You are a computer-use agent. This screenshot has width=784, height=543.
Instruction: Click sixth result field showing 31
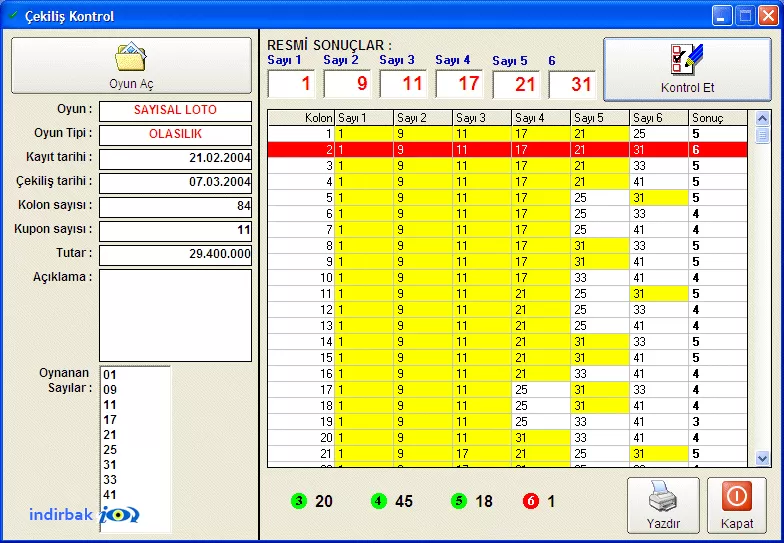(x=572, y=84)
